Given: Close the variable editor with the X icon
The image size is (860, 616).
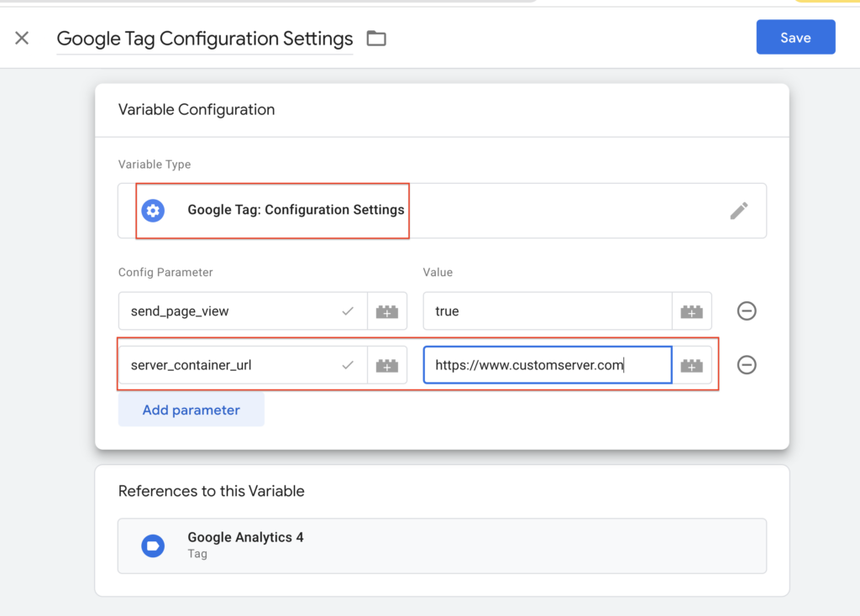Looking at the screenshot, I should point(22,38).
